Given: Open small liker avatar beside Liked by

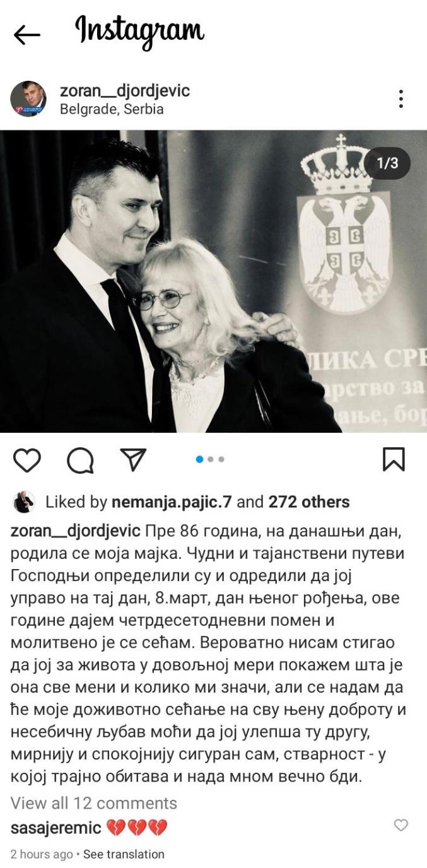Looking at the screenshot, I should click(24, 502).
